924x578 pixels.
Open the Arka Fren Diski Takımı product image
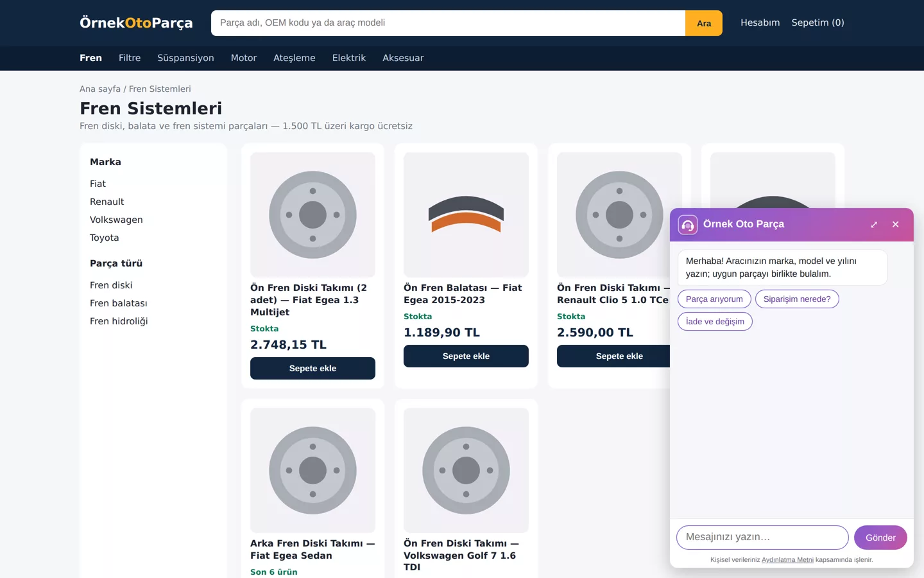pos(312,470)
